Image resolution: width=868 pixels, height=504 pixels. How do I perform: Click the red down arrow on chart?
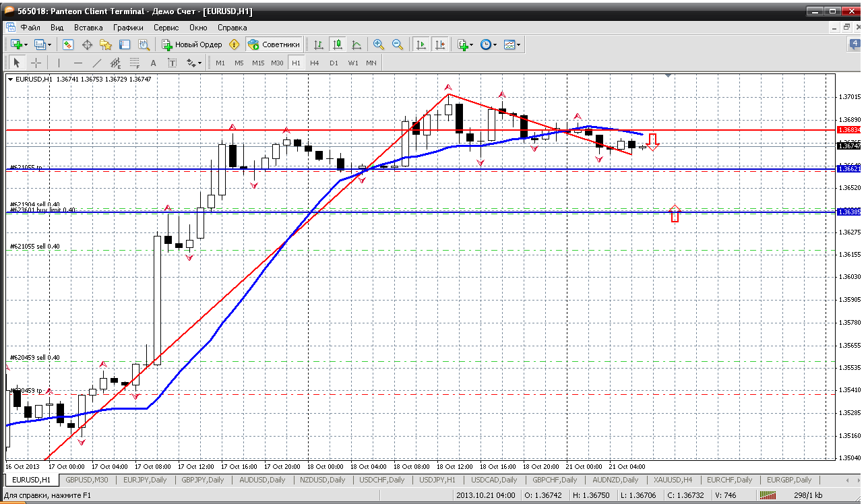(x=652, y=141)
